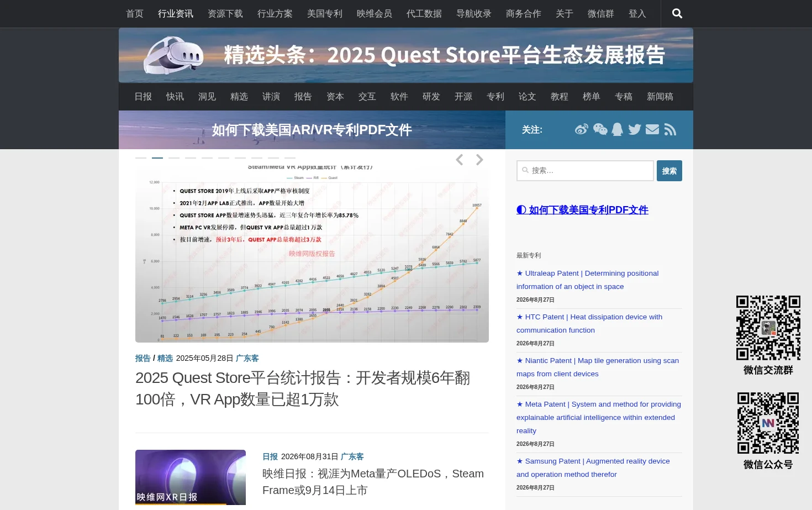Open the QQ penguin social icon

(618, 129)
